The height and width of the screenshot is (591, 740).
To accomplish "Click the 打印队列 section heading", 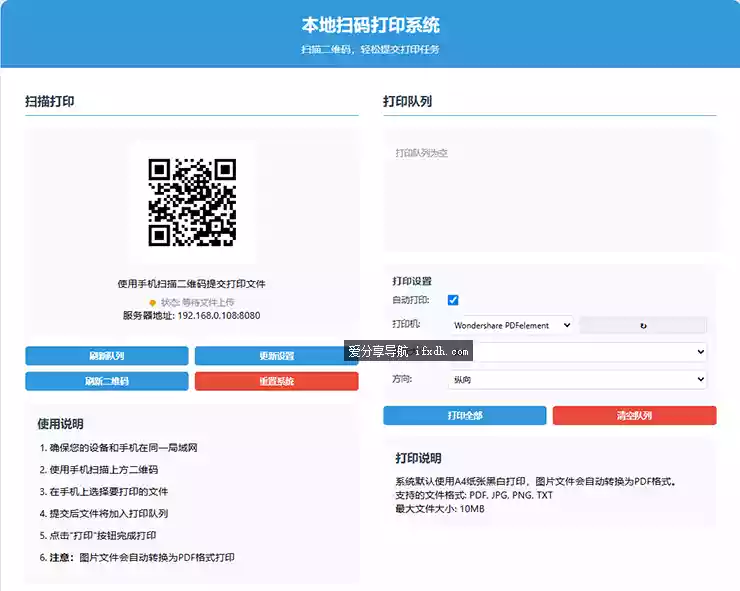I will click(x=408, y=101).
